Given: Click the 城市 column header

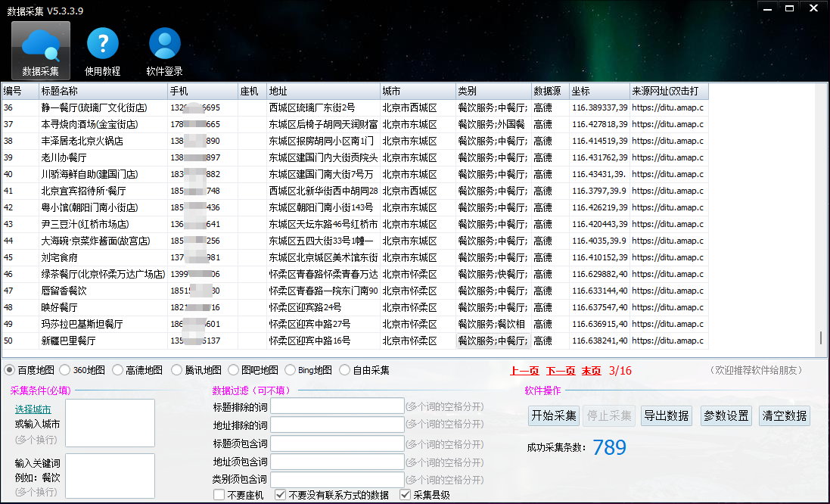Looking at the screenshot, I should [418, 91].
